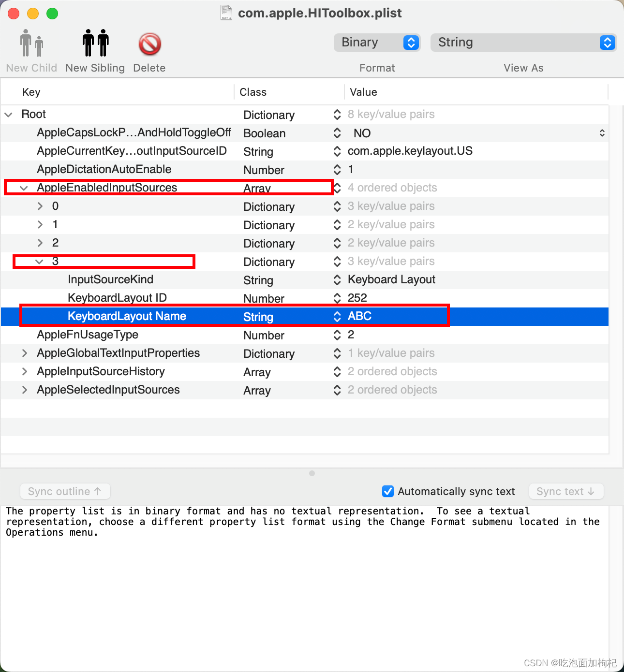Toggle Automatically sync text checkbox
The width and height of the screenshot is (624, 672).
(388, 491)
